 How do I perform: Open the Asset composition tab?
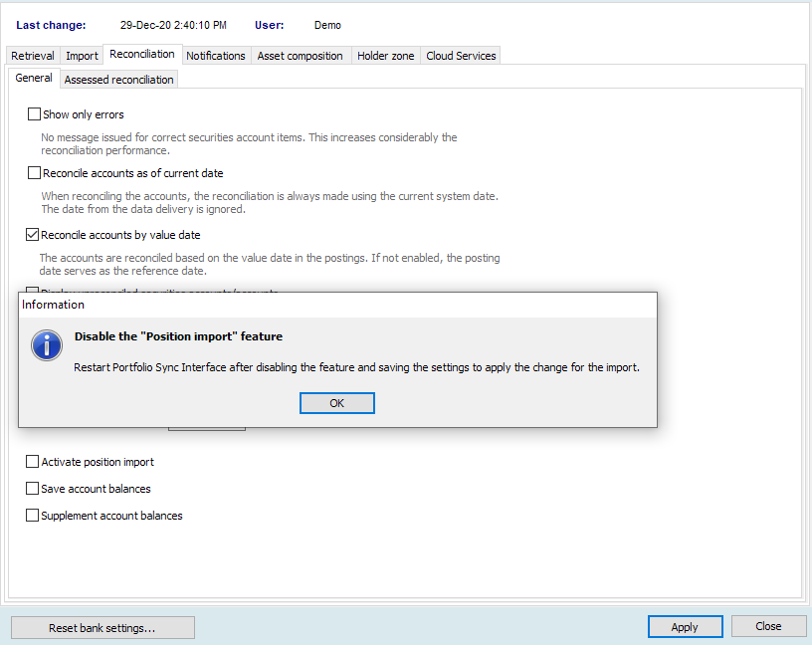click(x=301, y=56)
